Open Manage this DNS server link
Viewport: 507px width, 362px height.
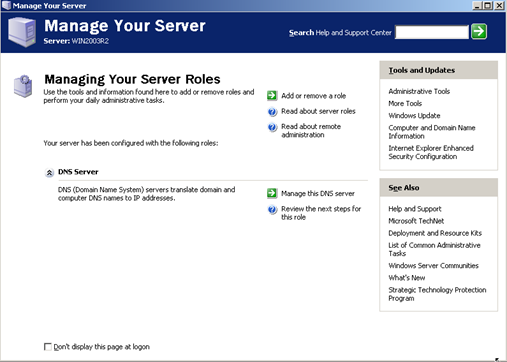point(318,193)
